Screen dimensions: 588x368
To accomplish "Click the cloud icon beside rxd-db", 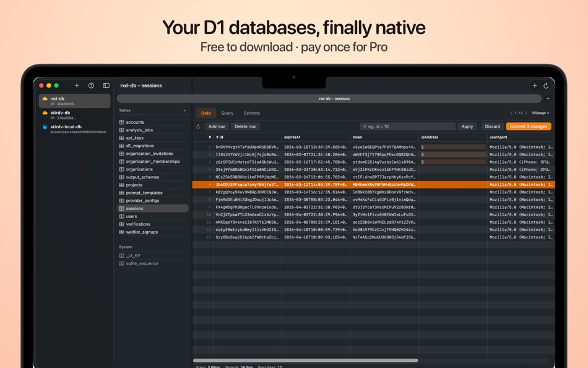I will click(x=45, y=98).
